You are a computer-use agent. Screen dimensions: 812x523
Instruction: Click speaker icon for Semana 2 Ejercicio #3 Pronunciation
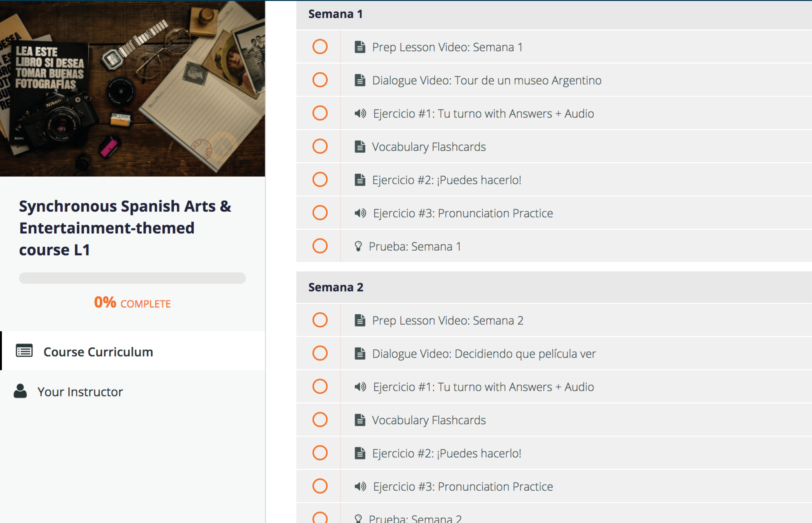pos(360,487)
